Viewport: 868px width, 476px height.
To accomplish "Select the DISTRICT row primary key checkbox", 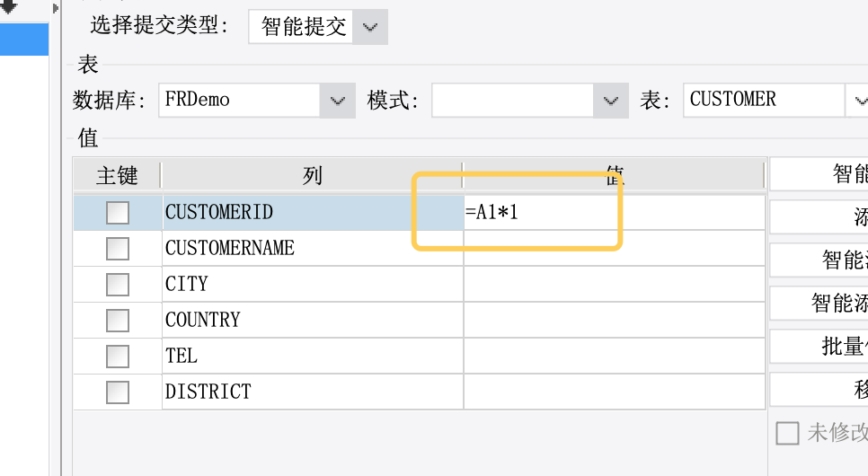I will coord(118,392).
